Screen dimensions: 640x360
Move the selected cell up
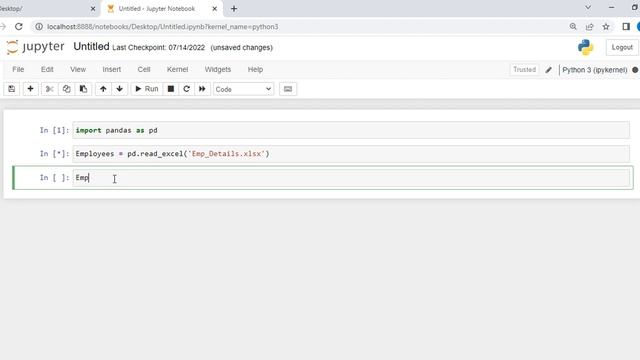(x=103, y=89)
